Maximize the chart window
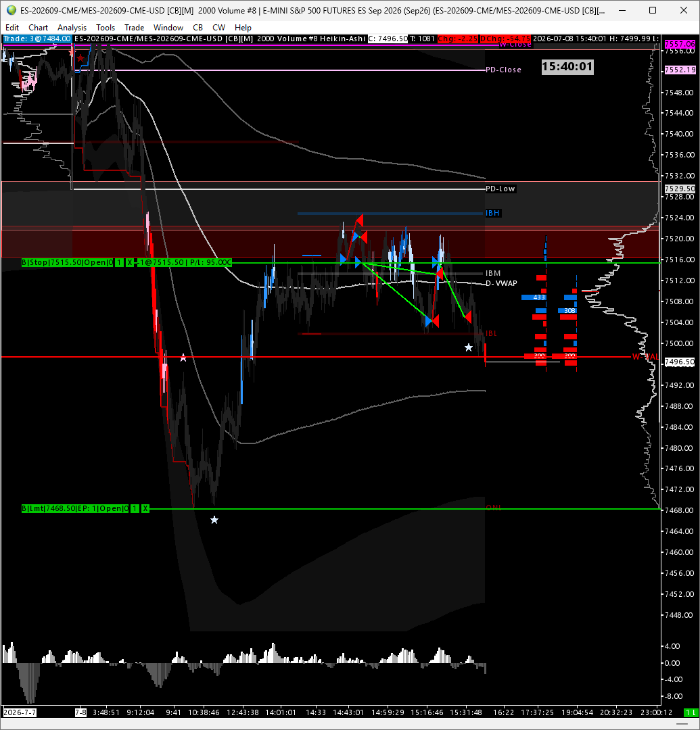This screenshot has height=730, width=700. pos(653,10)
